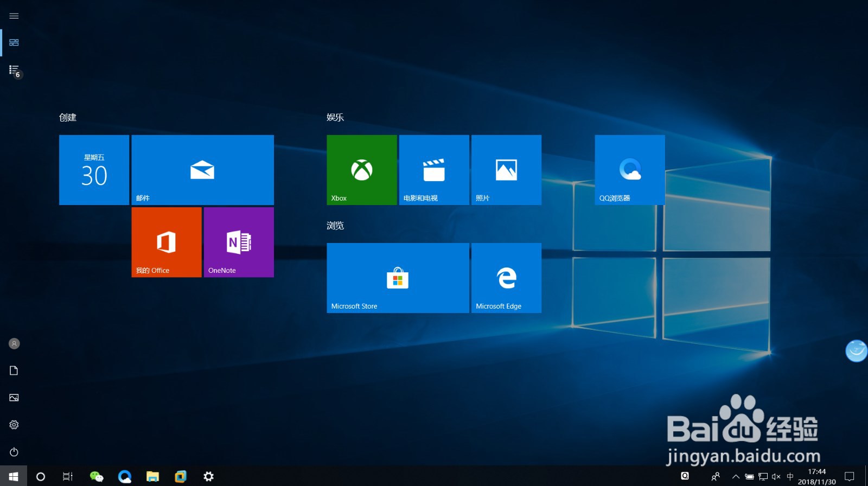Image resolution: width=868 pixels, height=486 pixels.
Task: Click the floating blue smiley widget
Action: click(857, 351)
